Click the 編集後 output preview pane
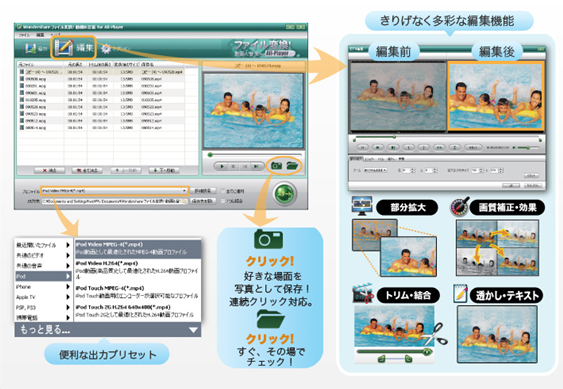The height and width of the screenshot is (389, 563). [496, 96]
